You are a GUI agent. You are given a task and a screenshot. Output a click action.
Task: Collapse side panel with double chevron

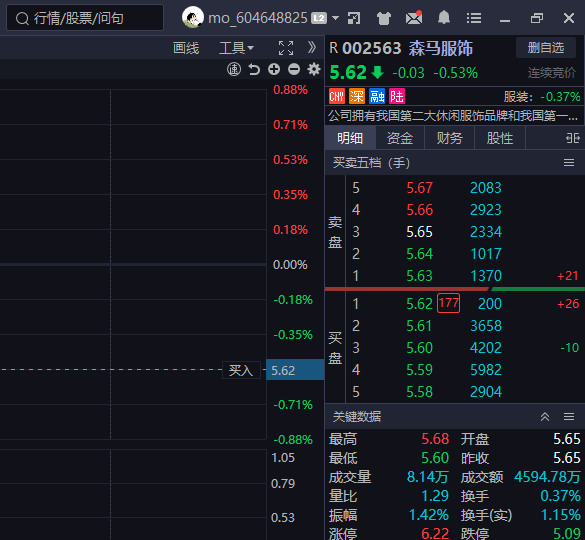coord(312,47)
